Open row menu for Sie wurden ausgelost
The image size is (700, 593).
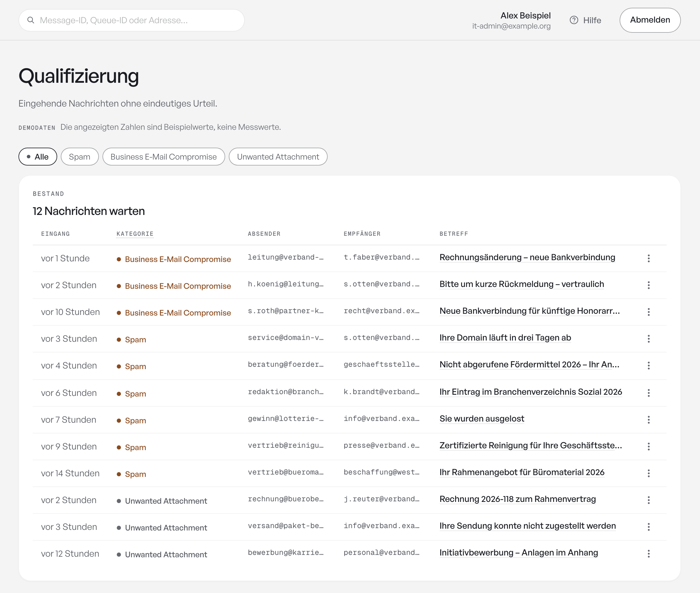(648, 419)
